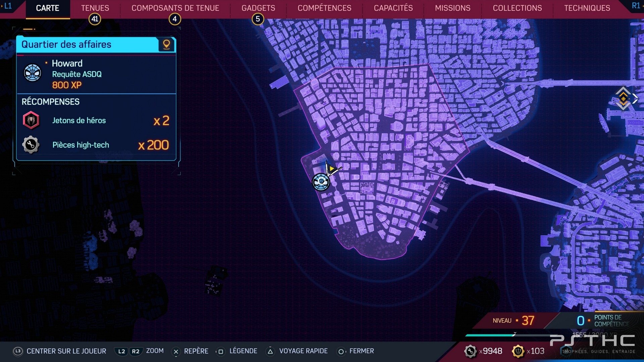The width and height of the screenshot is (644, 362).
Task: Click the 41 badge under TENUES
Action: (x=95, y=19)
